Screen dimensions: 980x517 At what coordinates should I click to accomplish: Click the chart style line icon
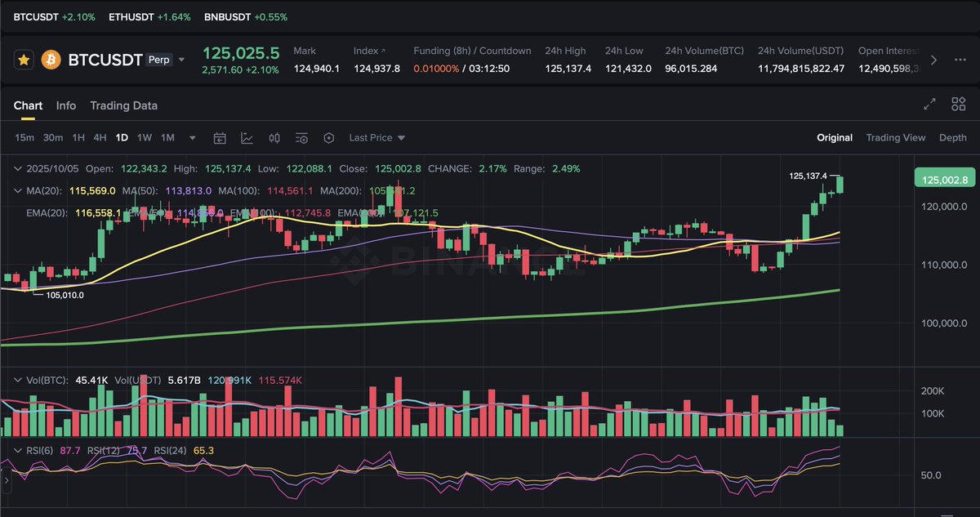(247, 137)
